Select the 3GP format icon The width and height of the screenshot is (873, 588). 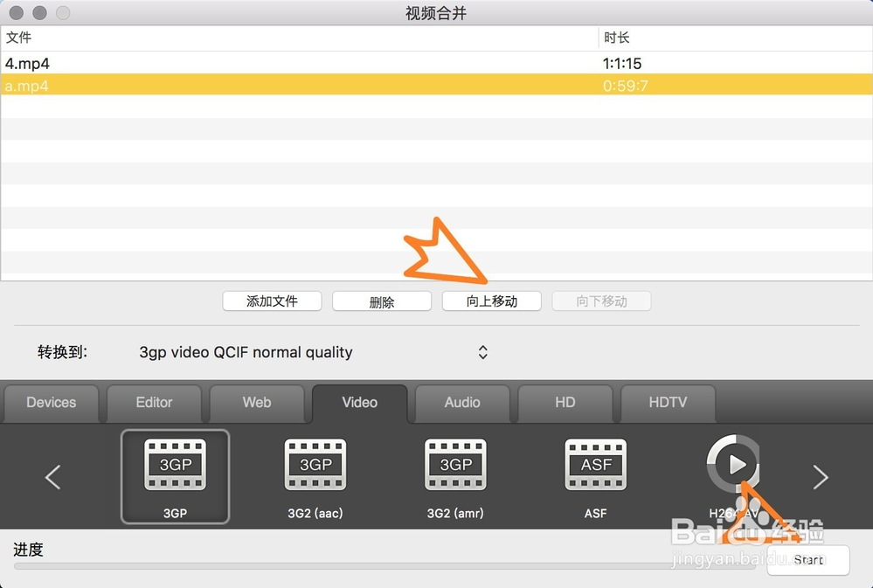(175, 466)
